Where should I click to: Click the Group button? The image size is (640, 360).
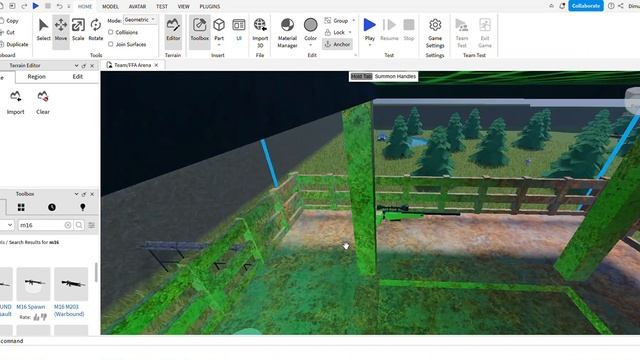tap(337, 20)
